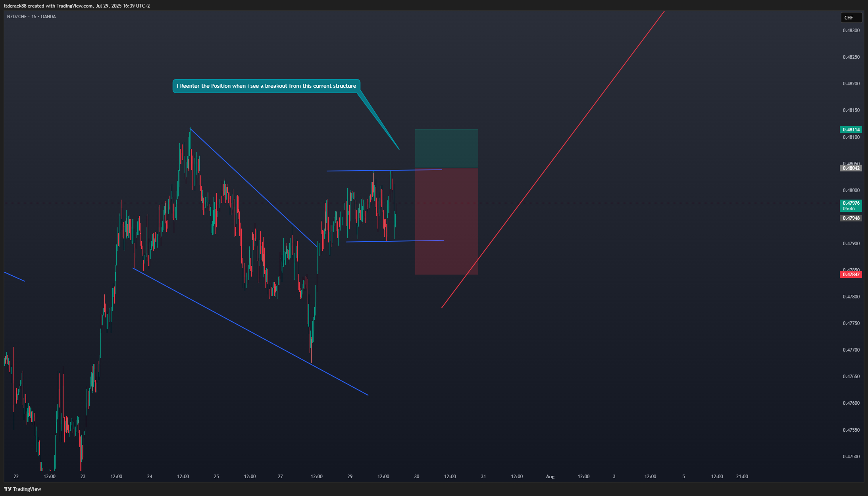Click the 0.47700 price axis label

[x=851, y=350]
